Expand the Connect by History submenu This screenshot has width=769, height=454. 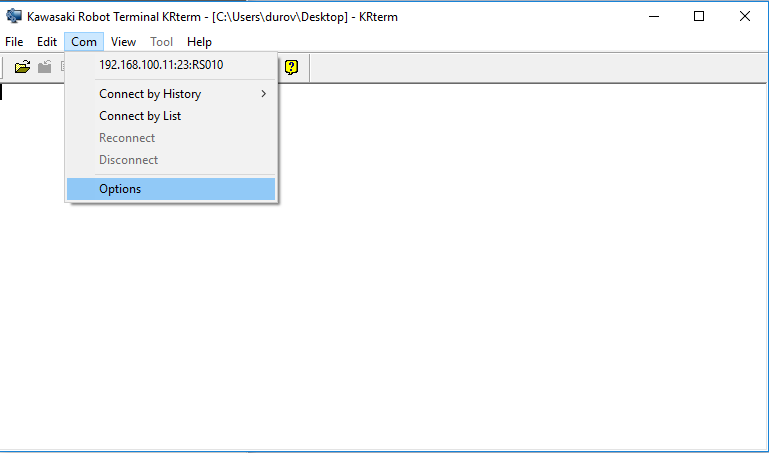click(x=171, y=94)
